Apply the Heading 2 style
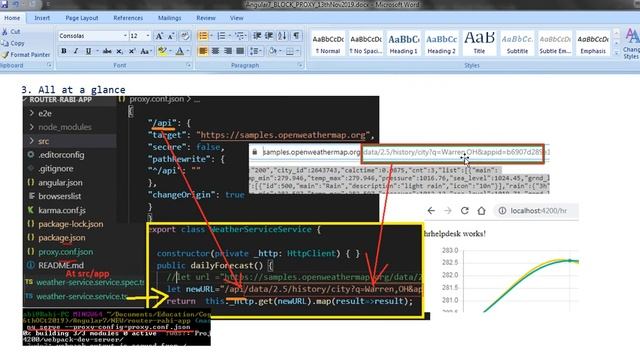 (x=441, y=44)
